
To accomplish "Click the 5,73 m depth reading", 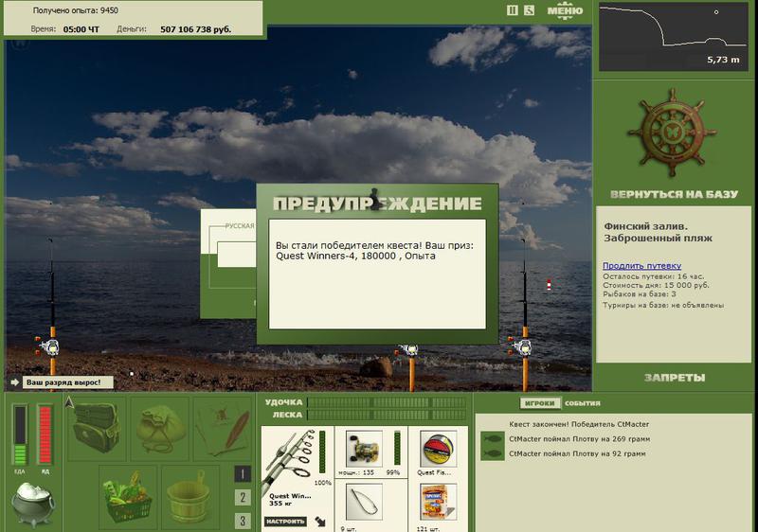I will [723, 60].
